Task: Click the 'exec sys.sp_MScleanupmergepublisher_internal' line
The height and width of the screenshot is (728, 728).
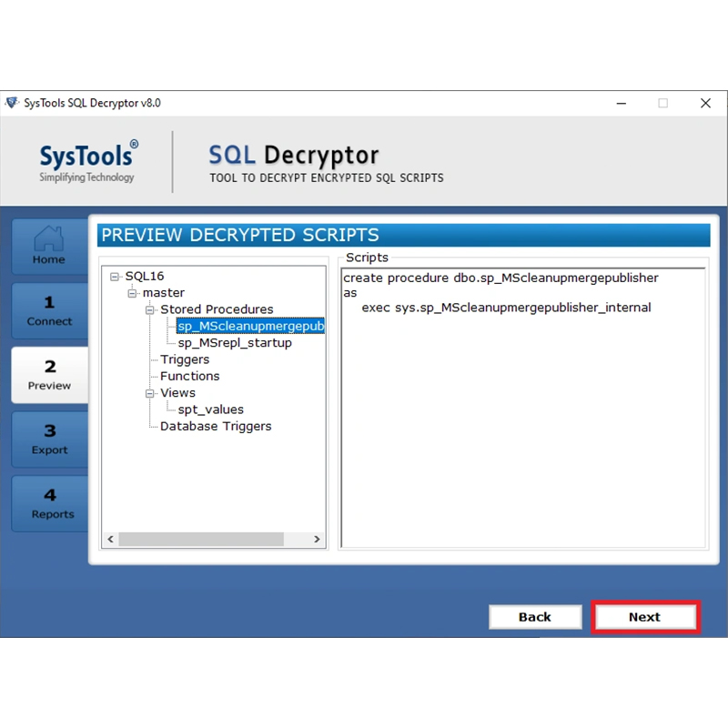Action: pyautogui.click(x=506, y=308)
